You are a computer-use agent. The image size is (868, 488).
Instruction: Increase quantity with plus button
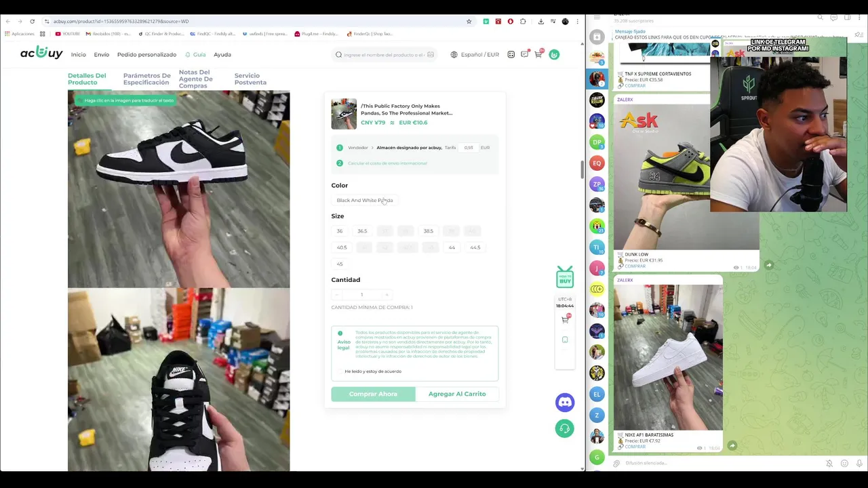click(387, 295)
